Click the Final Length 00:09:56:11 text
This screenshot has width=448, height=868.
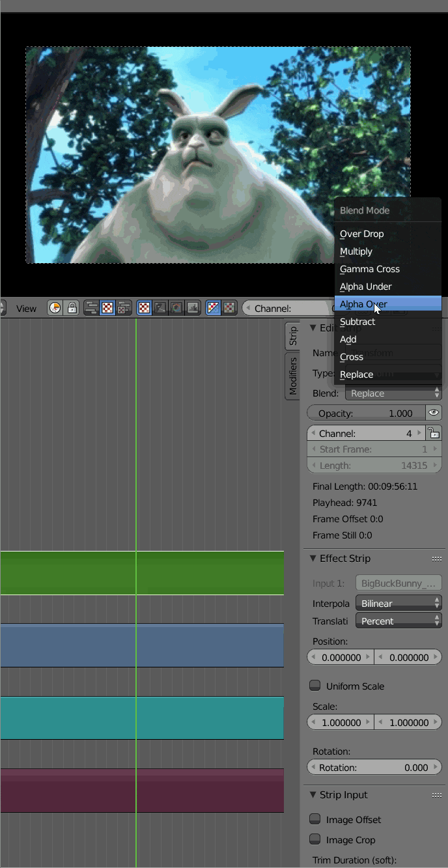point(365,486)
